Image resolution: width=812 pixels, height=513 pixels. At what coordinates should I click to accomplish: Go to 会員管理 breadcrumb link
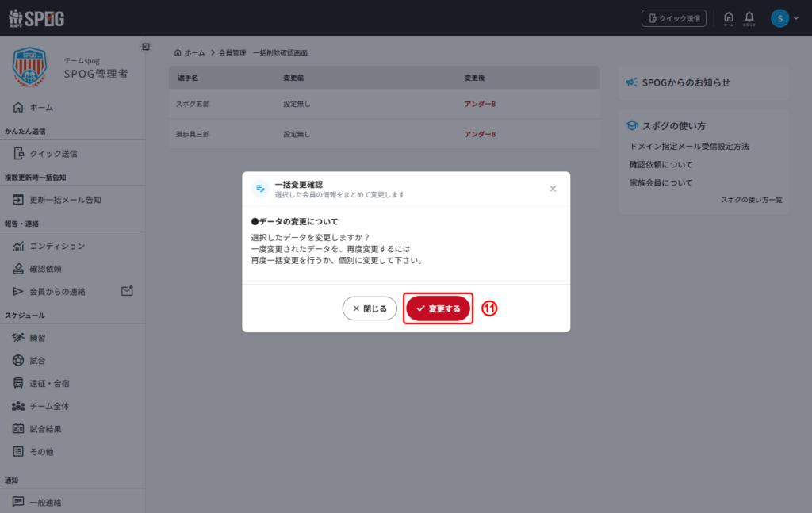click(232, 53)
